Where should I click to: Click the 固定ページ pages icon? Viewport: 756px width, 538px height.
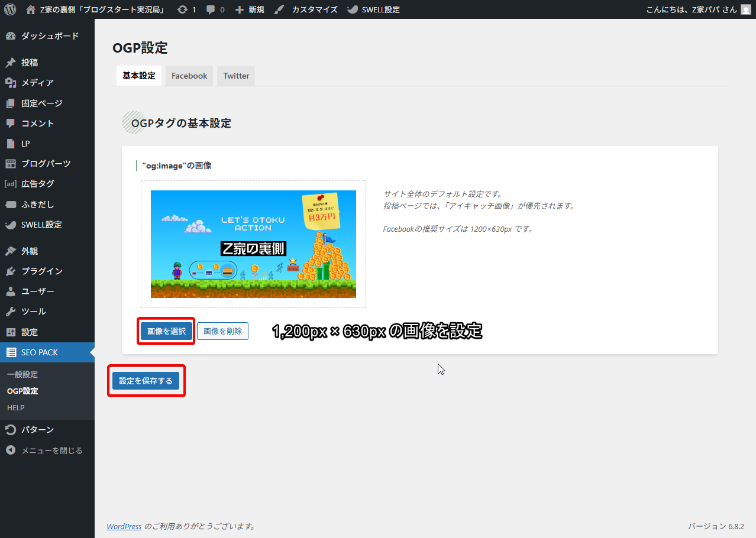click(x=11, y=103)
